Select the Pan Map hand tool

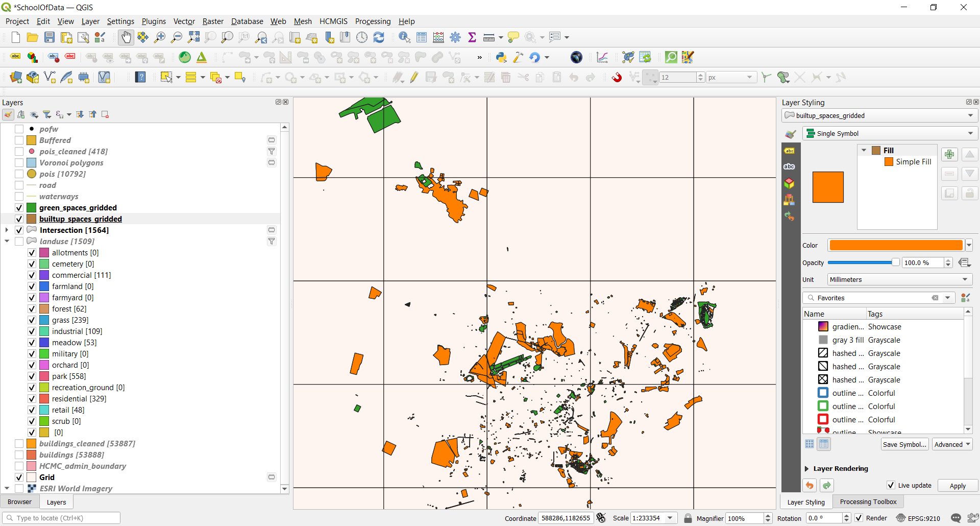click(x=126, y=37)
